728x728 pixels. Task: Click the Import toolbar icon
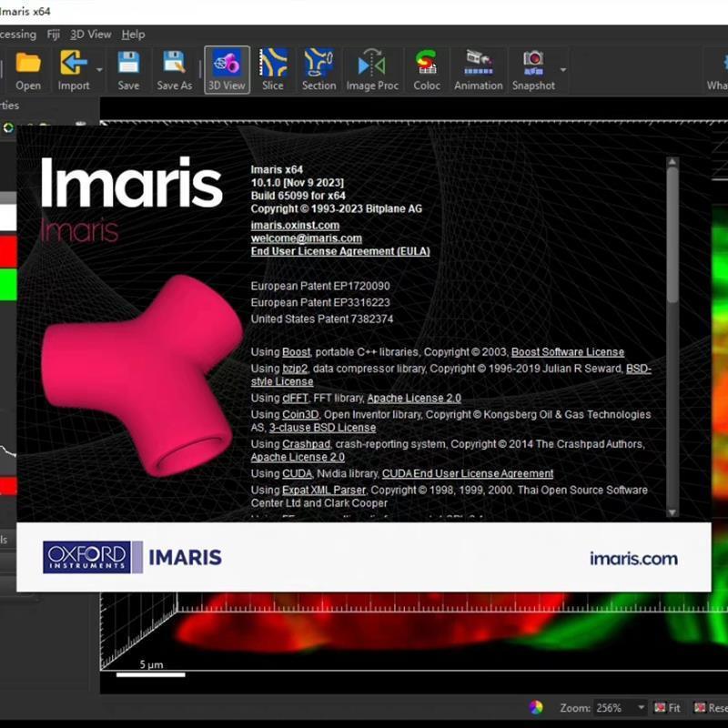tap(74, 71)
